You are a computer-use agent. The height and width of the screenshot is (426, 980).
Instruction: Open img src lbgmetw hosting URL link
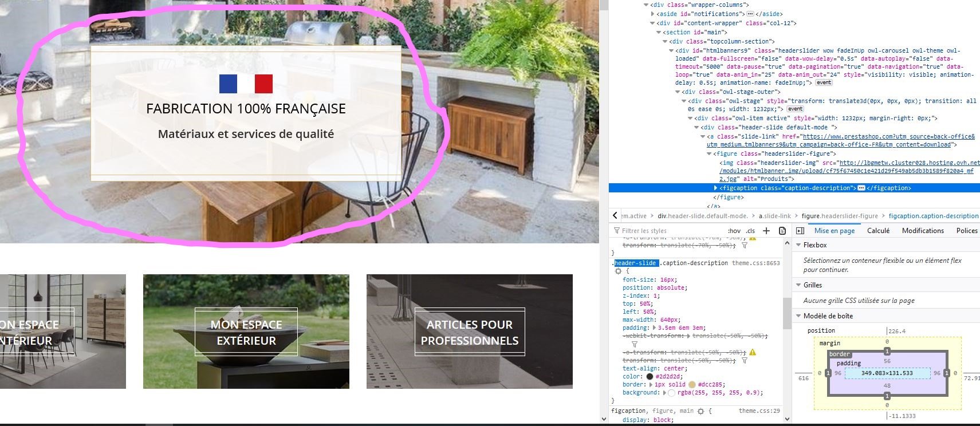[850, 171]
